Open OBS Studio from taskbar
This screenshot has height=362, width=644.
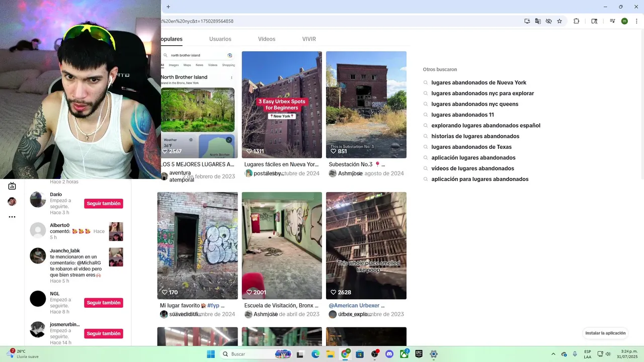pos(375,354)
